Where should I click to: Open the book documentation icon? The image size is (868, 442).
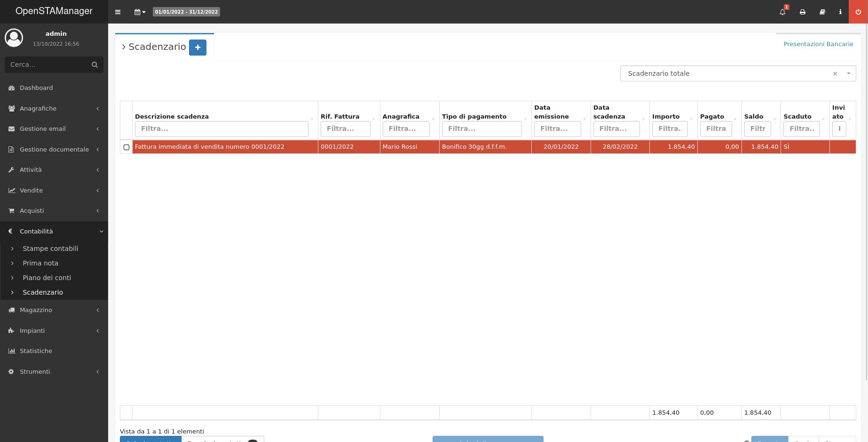click(x=822, y=12)
